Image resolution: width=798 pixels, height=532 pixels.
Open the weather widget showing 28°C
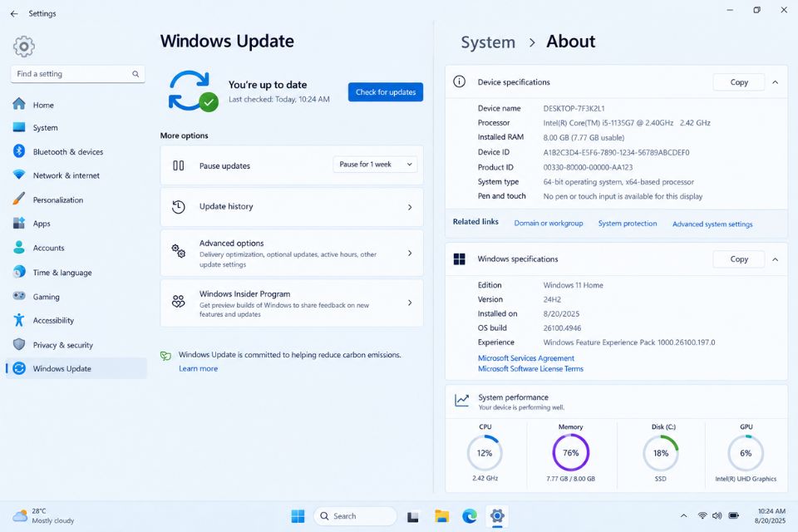(43, 515)
